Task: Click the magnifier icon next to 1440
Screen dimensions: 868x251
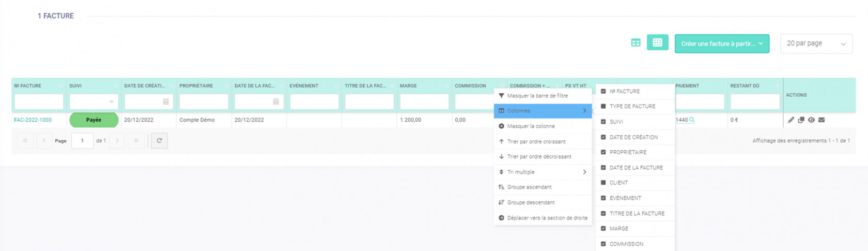Action: 692,120
